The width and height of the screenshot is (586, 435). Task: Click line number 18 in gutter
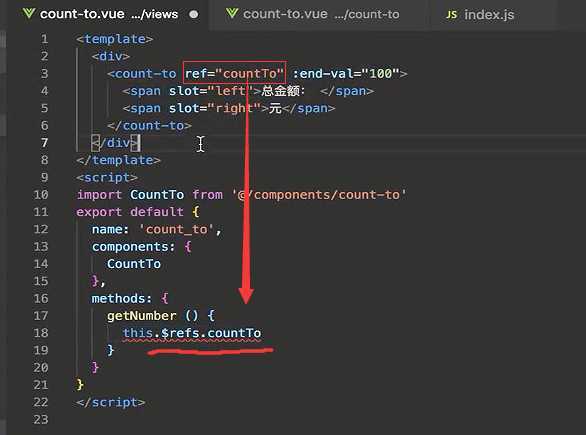point(41,333)
